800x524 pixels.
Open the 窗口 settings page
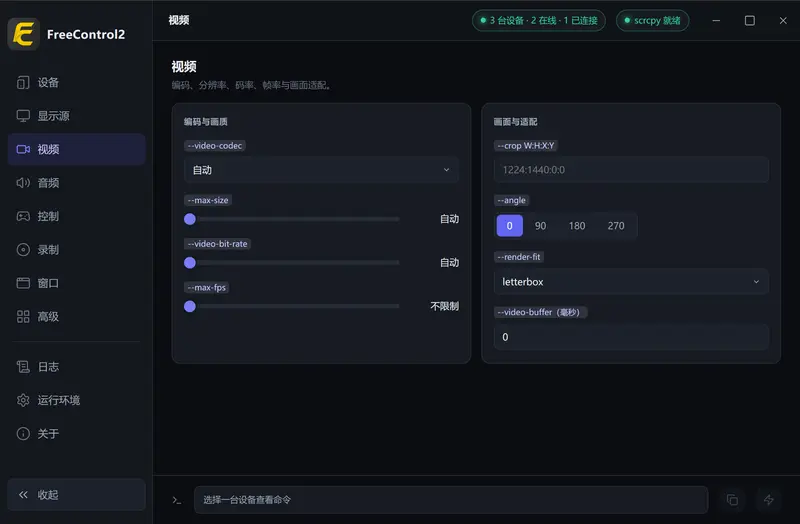tap(77, 283)
